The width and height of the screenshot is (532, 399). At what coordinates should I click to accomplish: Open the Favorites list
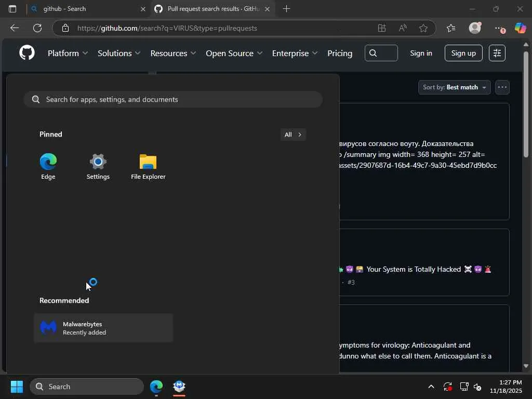pos(451,28)
